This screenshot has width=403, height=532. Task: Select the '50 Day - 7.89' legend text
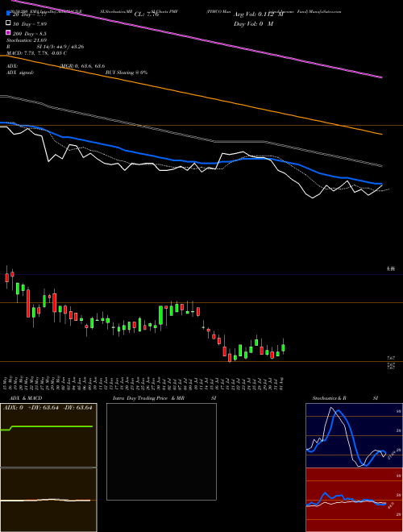click(30, 23)
